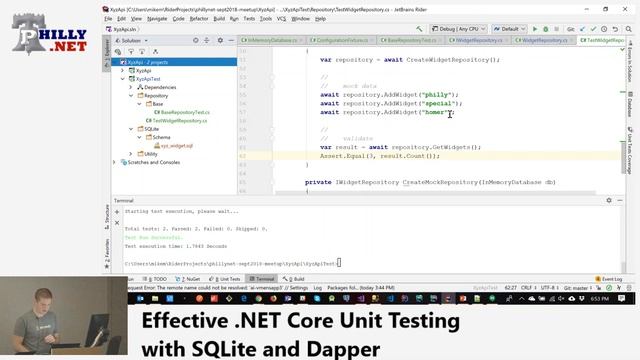Open the Tests menu

(x=249, y=19)
